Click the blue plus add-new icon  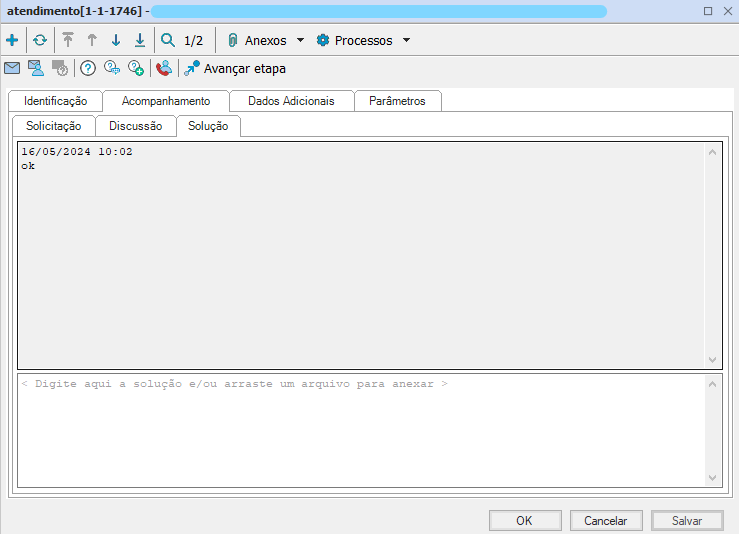[x=12, y=41]
